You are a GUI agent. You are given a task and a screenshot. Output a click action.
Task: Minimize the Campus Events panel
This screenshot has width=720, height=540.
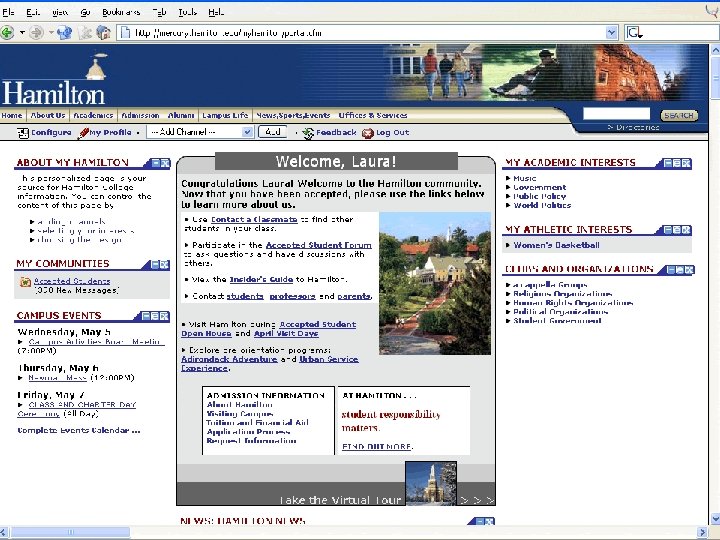[x=146, y=316]
